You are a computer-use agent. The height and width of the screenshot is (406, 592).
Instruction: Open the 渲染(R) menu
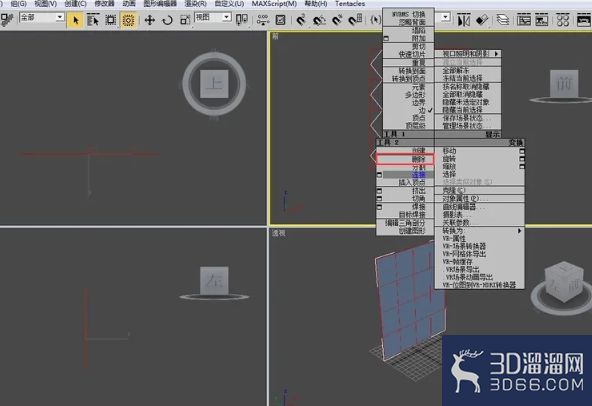pyautogui.click(x=196, y=4)
